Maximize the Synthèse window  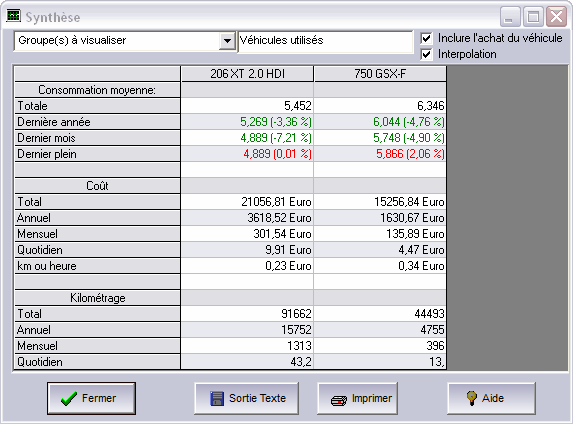[533, 17]
